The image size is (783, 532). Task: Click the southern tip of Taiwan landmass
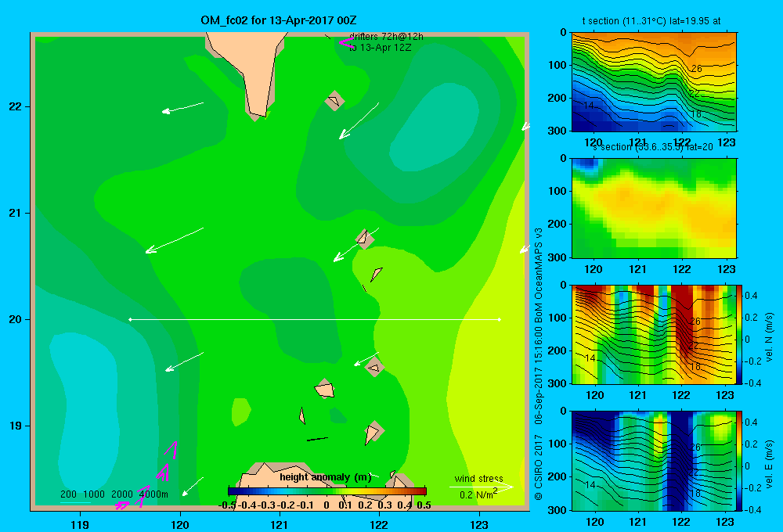[257, 113]
